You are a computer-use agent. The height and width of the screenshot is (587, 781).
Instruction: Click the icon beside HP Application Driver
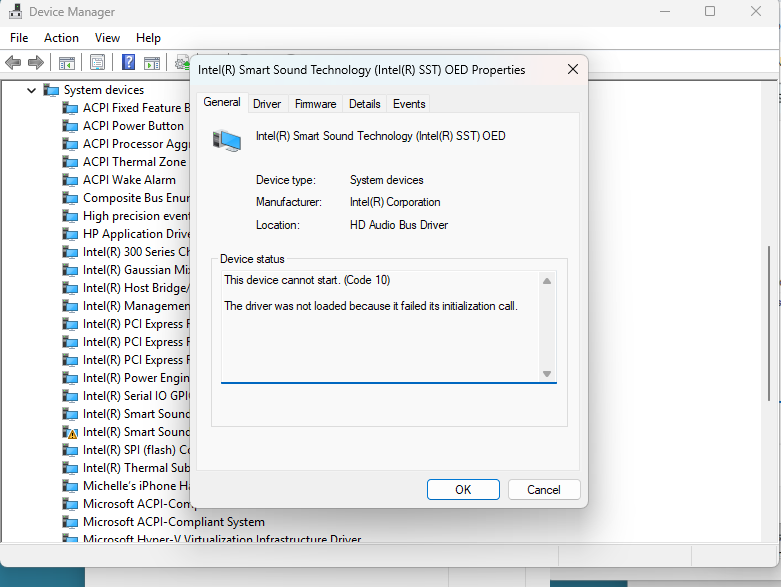pos(70,234)
